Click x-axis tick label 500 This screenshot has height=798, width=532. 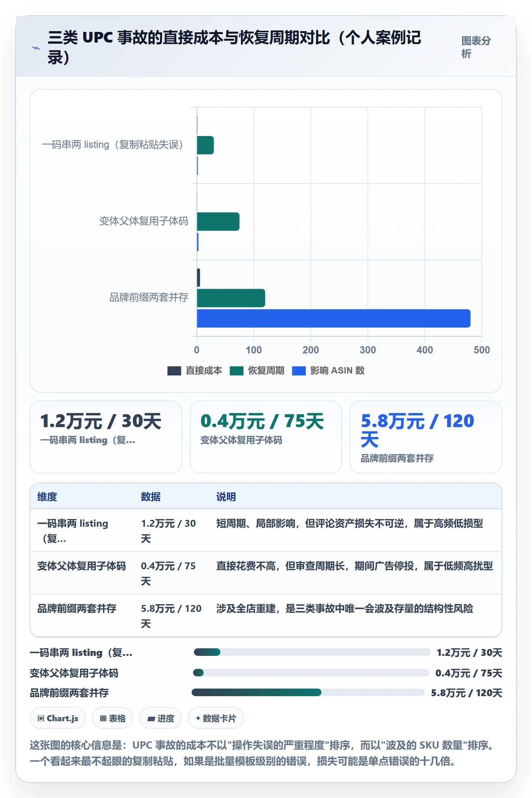(x=482, y=350)
